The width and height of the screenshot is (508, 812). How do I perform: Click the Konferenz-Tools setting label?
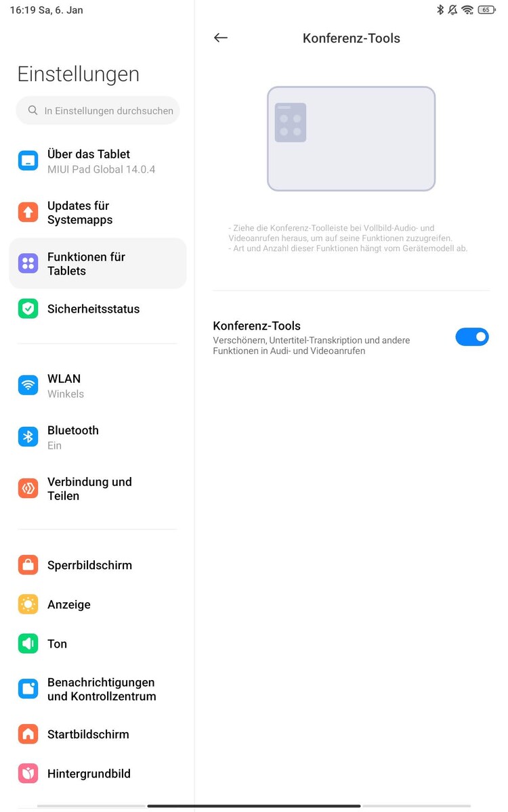tap(257, 325)
